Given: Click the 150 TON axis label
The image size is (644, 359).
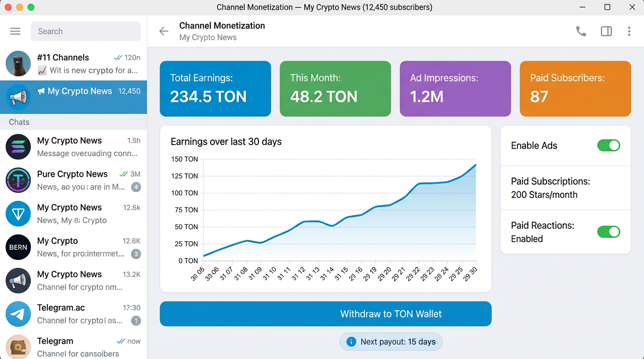Looking at the screenshot, I should pos(184,159).
